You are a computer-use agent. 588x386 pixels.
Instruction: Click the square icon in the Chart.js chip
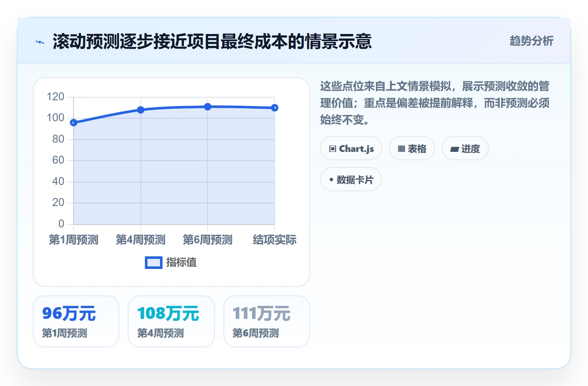coord(333,149)
